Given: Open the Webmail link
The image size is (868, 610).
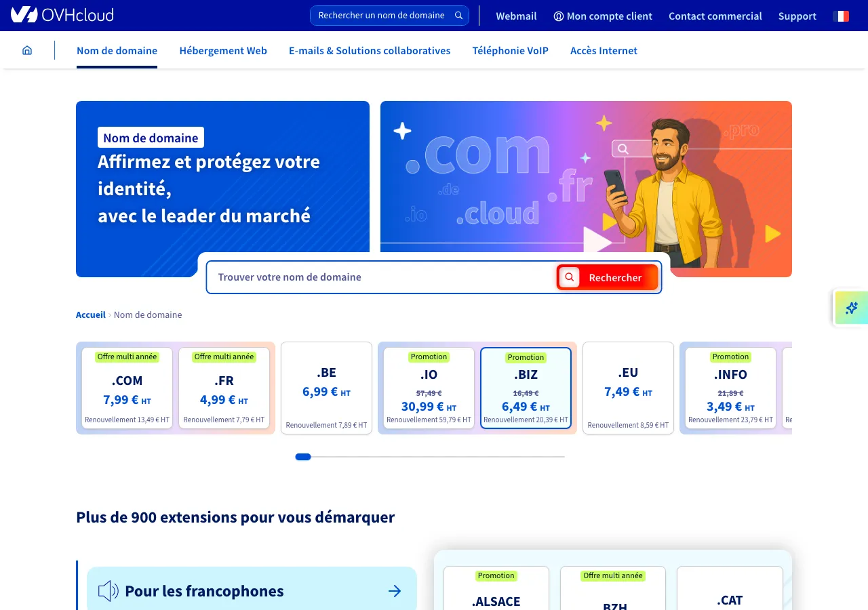Looking at the screenshot, I should pos(516,16).
